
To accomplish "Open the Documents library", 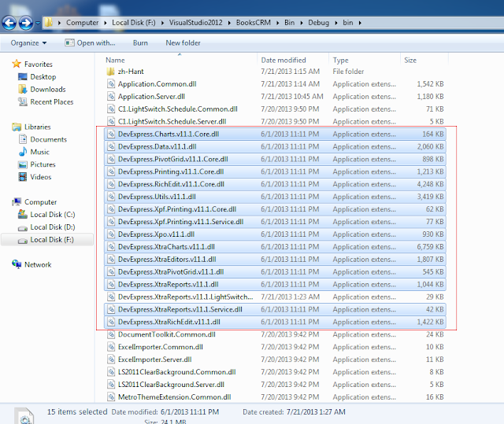I will tap(49, 139).
